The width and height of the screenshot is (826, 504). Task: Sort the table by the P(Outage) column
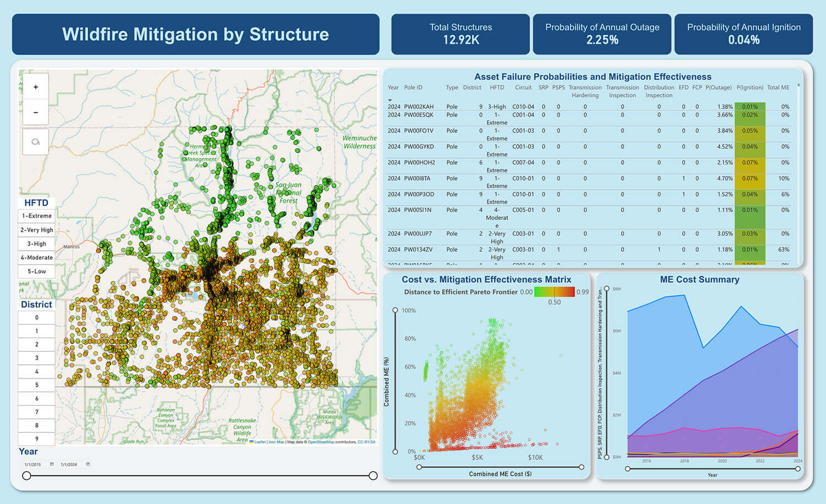click(x=719, y=87)
